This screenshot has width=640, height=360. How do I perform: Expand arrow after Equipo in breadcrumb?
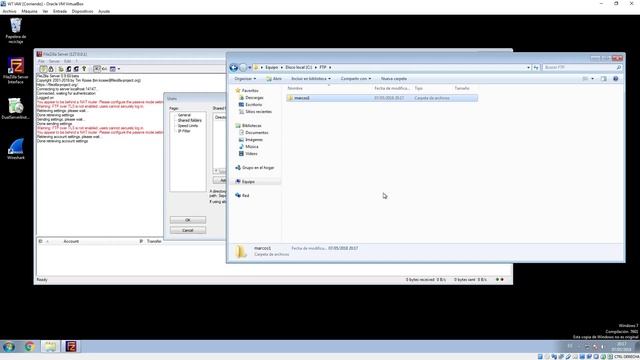click(282, 67)
